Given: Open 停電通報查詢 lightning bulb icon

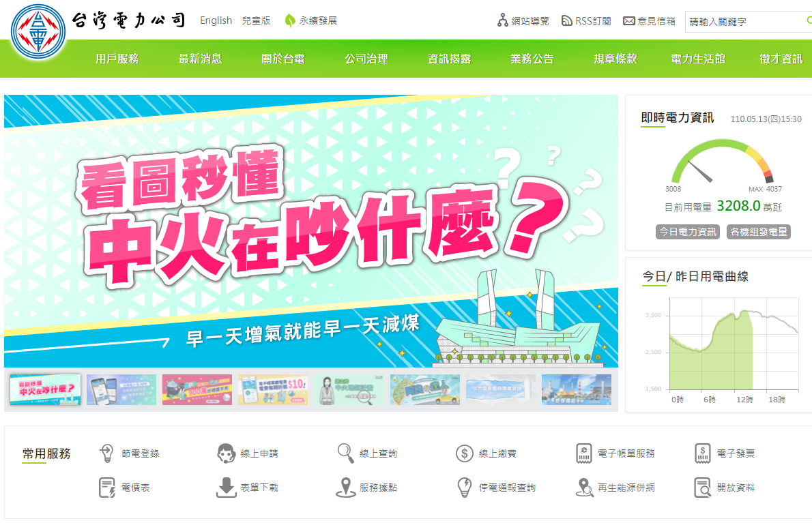Looking at the screenshot, I should coord(465,488).
